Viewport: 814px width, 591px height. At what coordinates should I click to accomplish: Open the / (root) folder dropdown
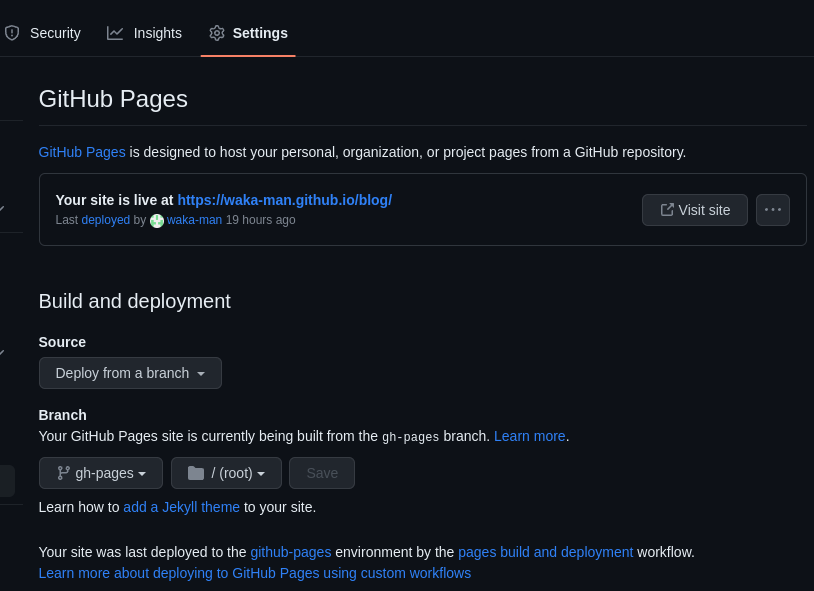point(226,473)
